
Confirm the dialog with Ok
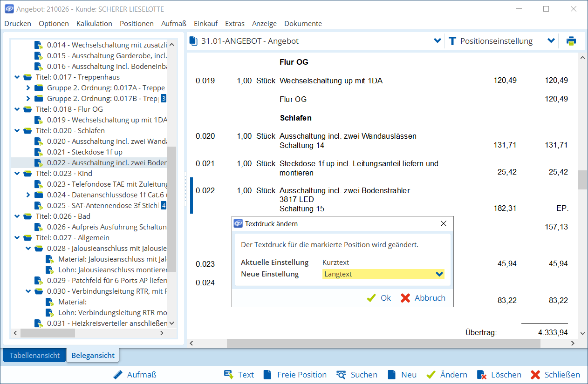tap(379, 298)
